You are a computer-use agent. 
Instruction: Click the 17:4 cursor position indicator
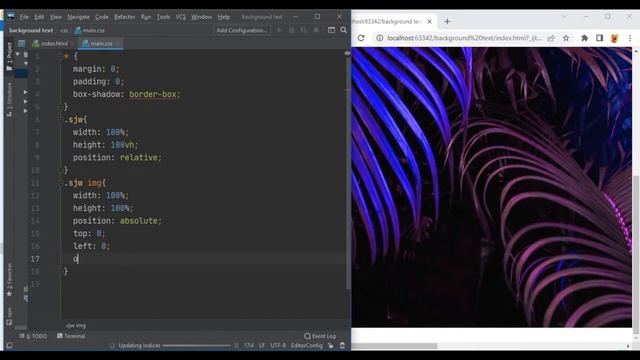pos(249,346)
